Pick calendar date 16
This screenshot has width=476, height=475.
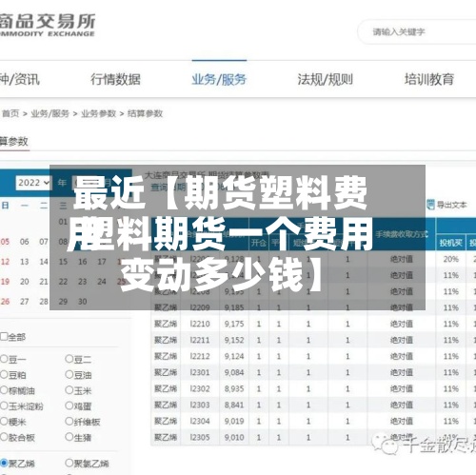[x=83, y=262]
